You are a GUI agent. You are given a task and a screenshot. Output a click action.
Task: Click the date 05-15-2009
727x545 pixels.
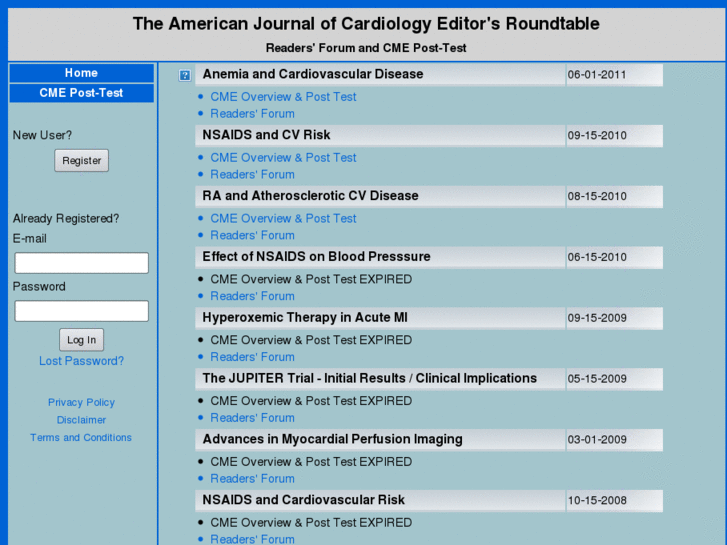tap(597, 378)
